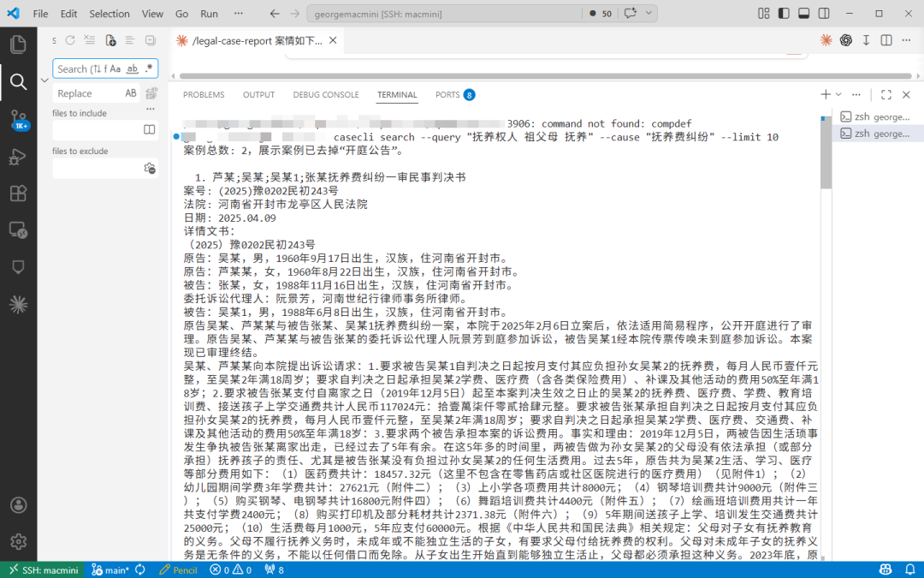Collapse the Replace toggle chevron
924x578 pixels.
44,80
